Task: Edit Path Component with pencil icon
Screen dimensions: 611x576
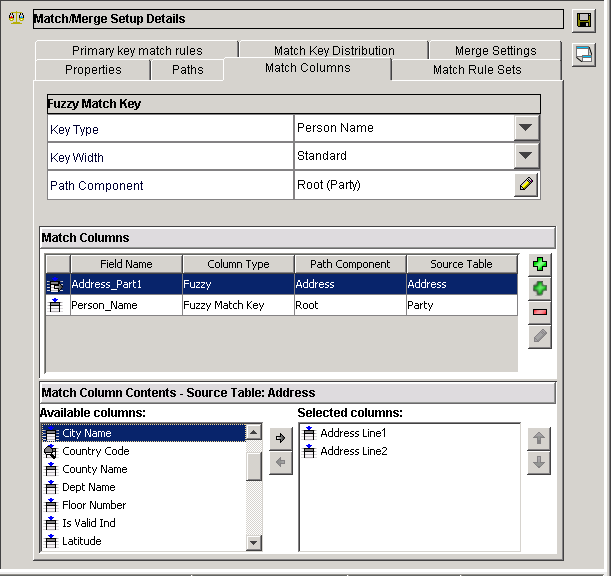Action: [526, 185]
